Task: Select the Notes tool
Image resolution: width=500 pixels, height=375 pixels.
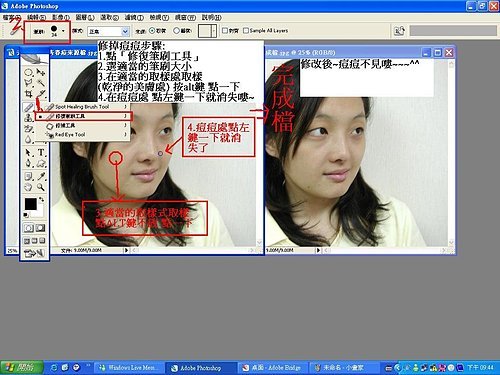Action: point(29,176)
